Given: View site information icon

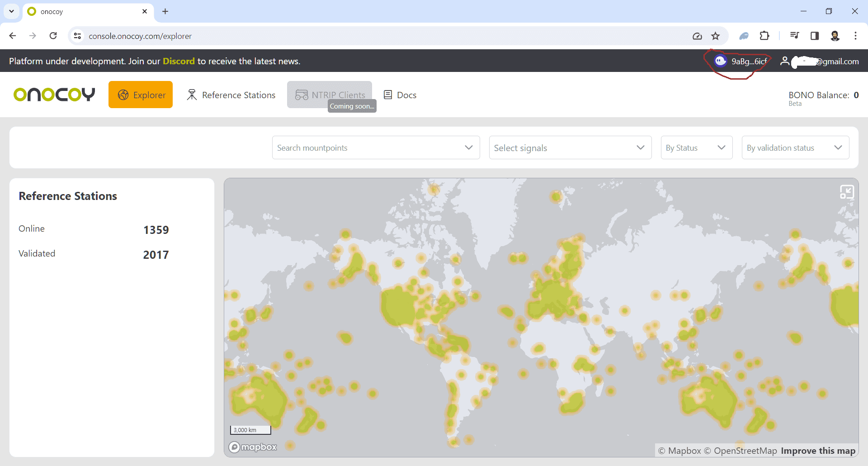Looking at the screenshot, I should pyautogui.click(x=78, y=36).
